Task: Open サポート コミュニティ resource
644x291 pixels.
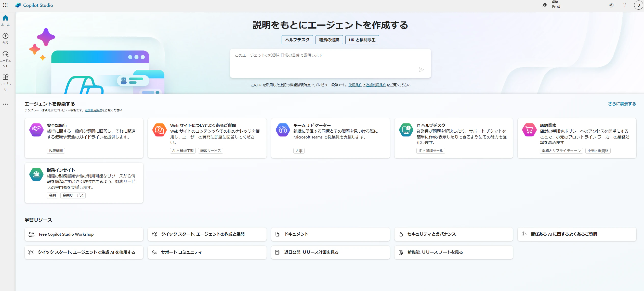Action: click(207, 252)
